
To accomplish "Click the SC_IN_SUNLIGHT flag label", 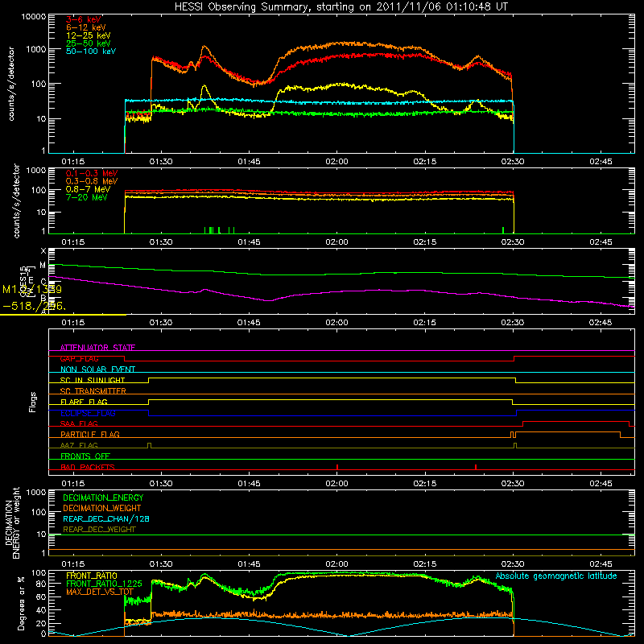I will [93, 380].
